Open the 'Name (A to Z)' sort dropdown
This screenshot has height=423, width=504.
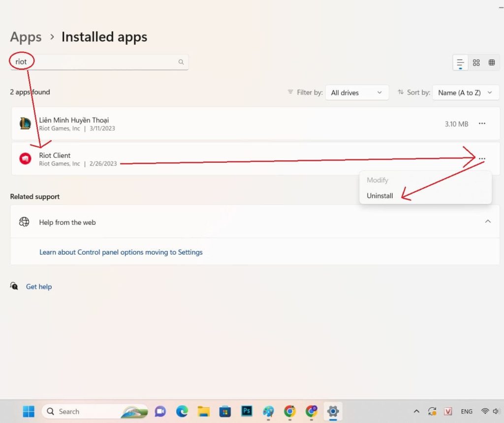click(466, 92)
